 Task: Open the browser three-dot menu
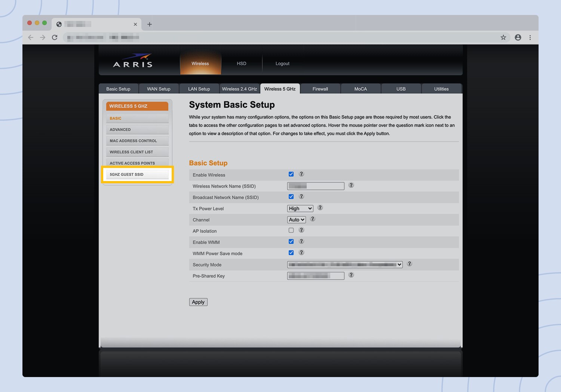pyautogui.click(x=530, y=37)
